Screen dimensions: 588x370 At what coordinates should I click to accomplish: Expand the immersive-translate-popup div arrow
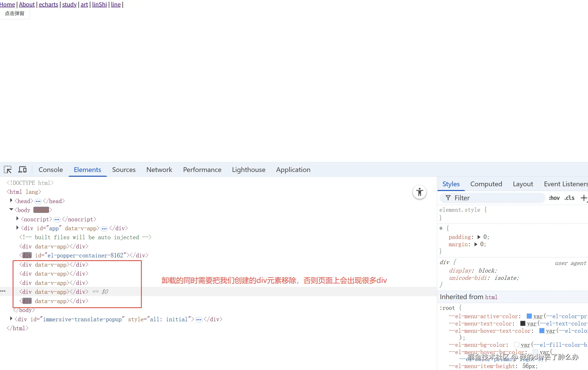click(x=11, y=318)
